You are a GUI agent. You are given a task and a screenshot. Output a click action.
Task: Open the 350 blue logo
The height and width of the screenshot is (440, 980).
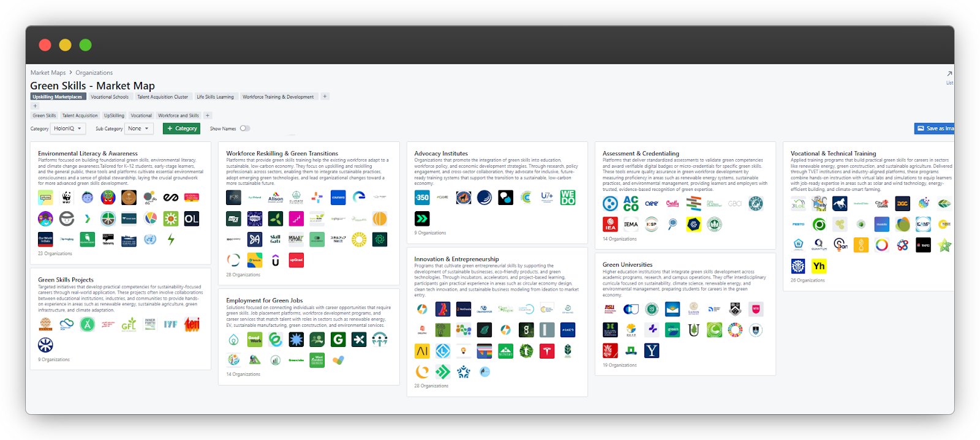[x=422, y=198]
